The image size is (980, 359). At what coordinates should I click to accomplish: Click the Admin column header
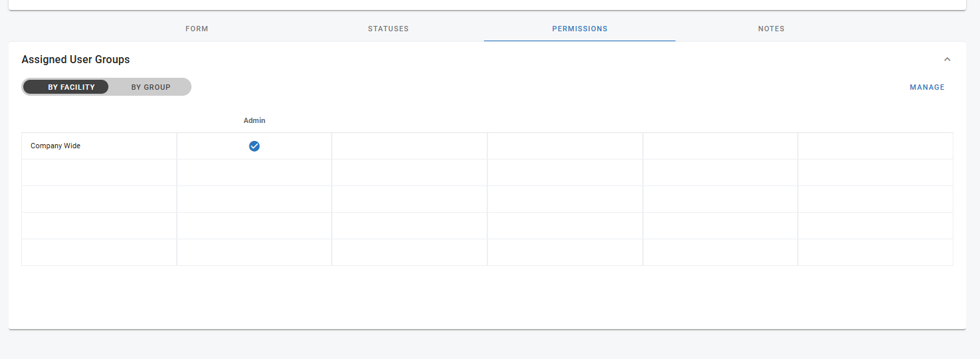pyautogui.click(x=254, y=120)
